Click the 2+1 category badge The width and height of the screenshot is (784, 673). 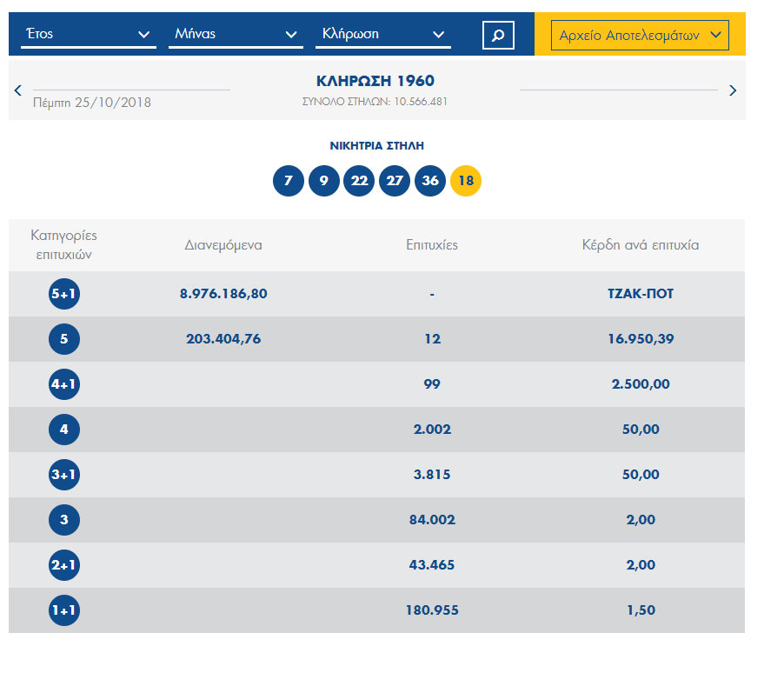click(x=64, y=565)
